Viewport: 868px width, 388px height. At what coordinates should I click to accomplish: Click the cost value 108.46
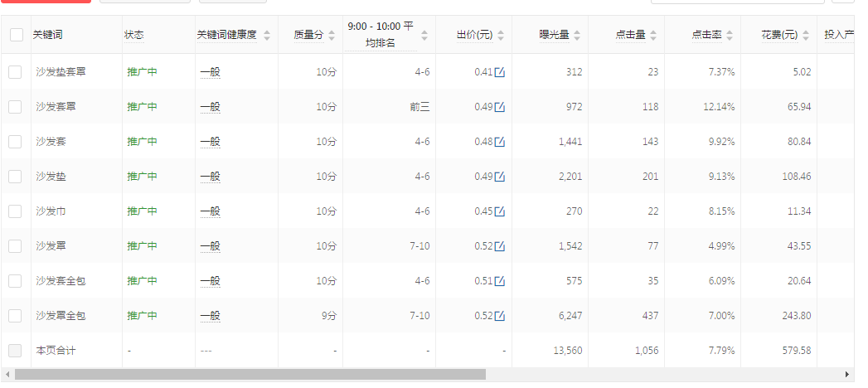tap(797, 177)
